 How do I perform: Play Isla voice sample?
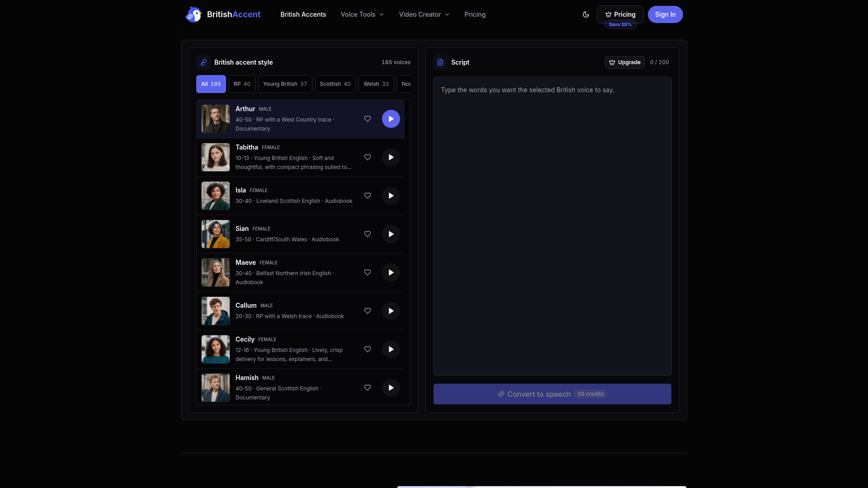click(x=391, y=196)
